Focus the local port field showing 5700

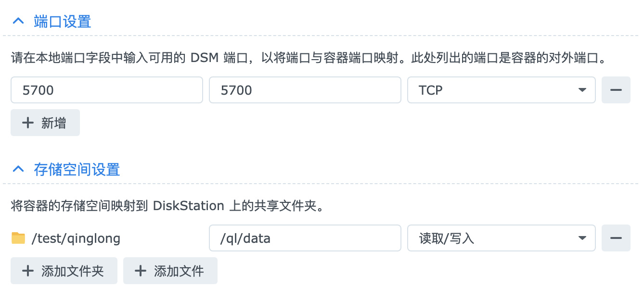click(x=107, y=90)
